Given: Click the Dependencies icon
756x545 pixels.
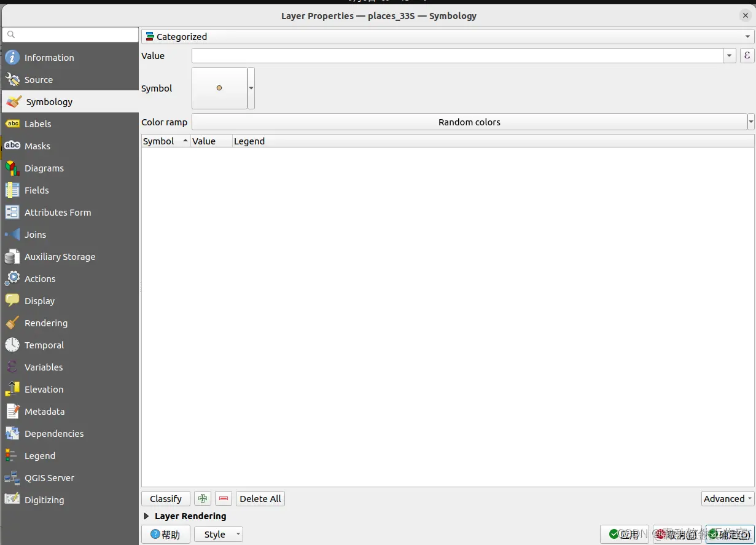Looking at the screenshot, I should tap(12, 434).
